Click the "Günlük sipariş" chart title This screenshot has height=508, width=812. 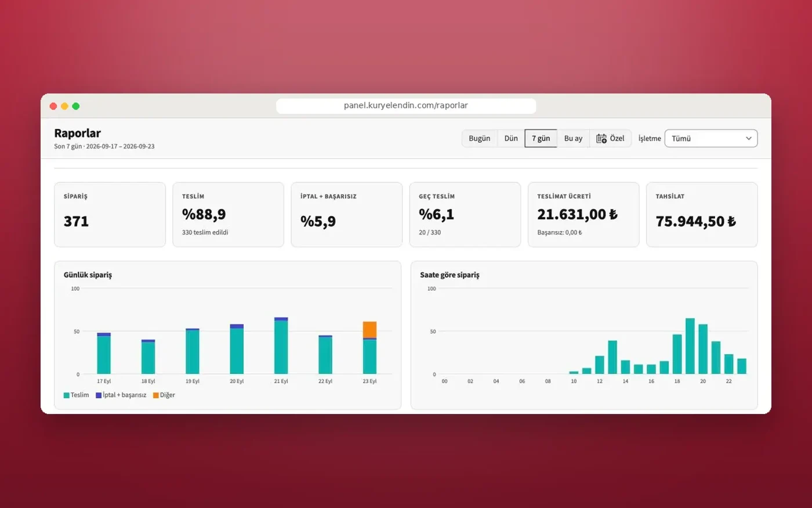pos(88,275)
